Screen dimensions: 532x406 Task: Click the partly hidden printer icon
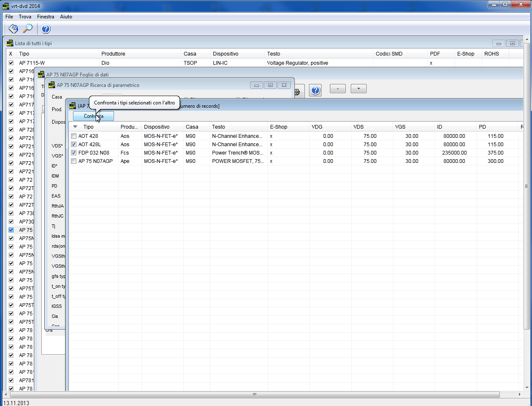pos(297,92)
